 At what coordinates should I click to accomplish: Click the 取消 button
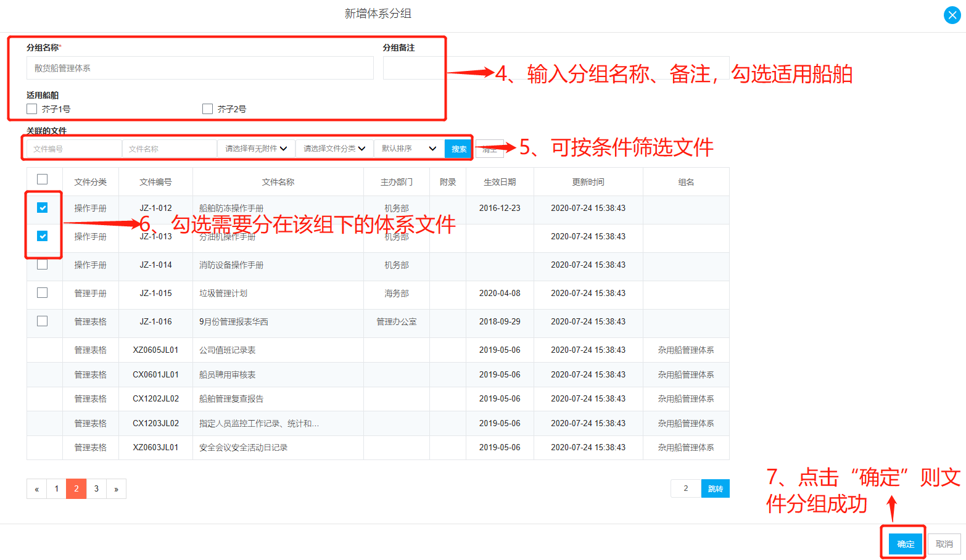pyautogui.click(x=944, y=544)
